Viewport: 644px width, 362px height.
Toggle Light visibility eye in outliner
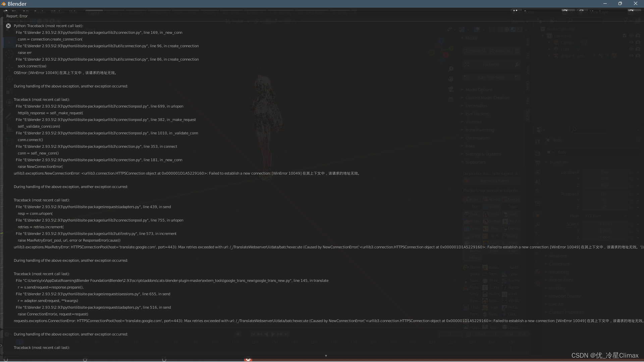coord(631,49)
